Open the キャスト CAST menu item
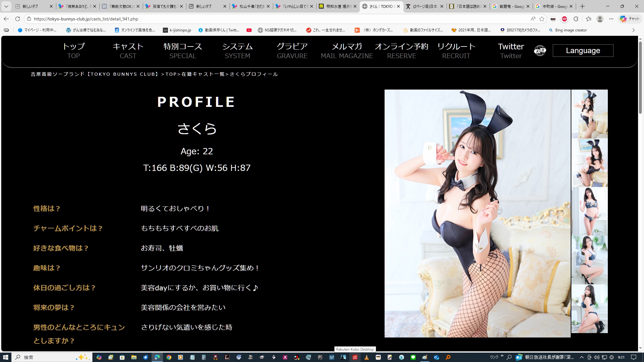This screenshot has width=644, height=362. (128, 51)
